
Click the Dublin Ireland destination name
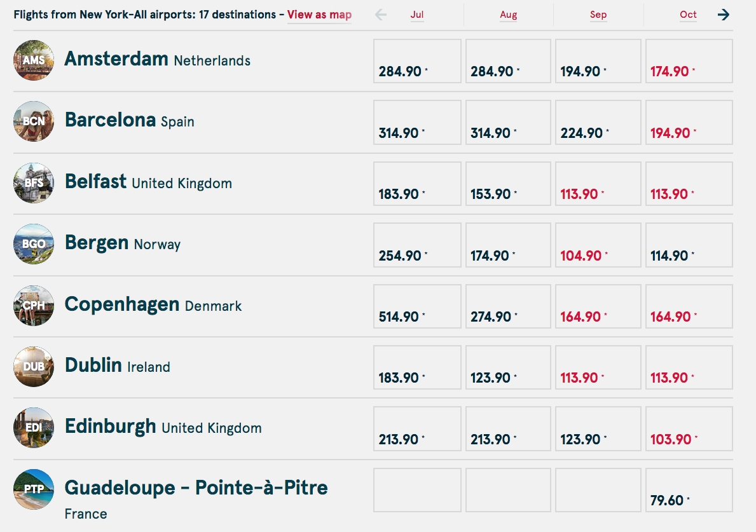(93, 365)
